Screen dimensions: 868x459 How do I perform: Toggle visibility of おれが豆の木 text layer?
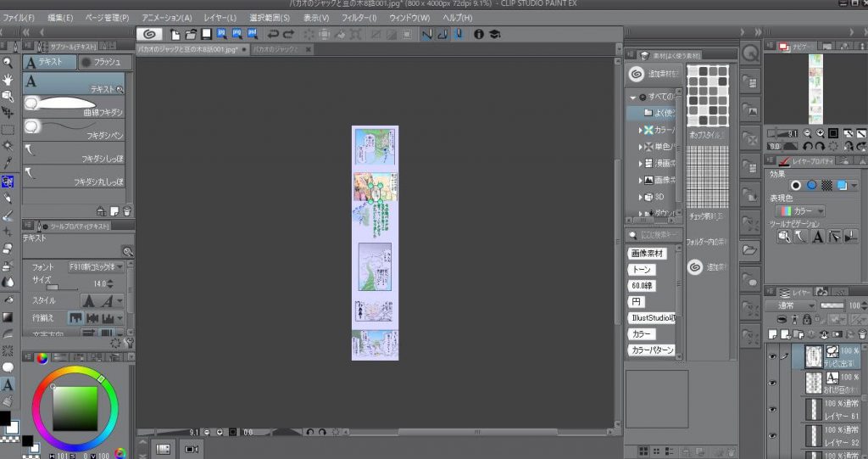[x=772, y=383]
